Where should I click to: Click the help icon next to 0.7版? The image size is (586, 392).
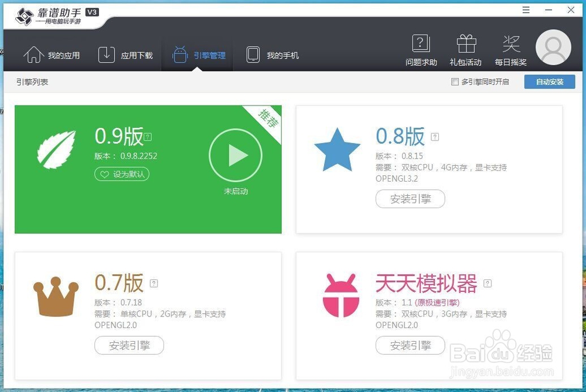tap(154, 284)
